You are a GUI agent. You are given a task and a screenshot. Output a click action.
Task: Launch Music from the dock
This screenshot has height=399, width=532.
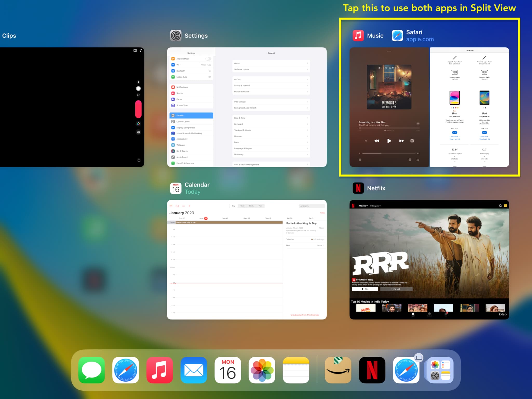click(160, 370)
